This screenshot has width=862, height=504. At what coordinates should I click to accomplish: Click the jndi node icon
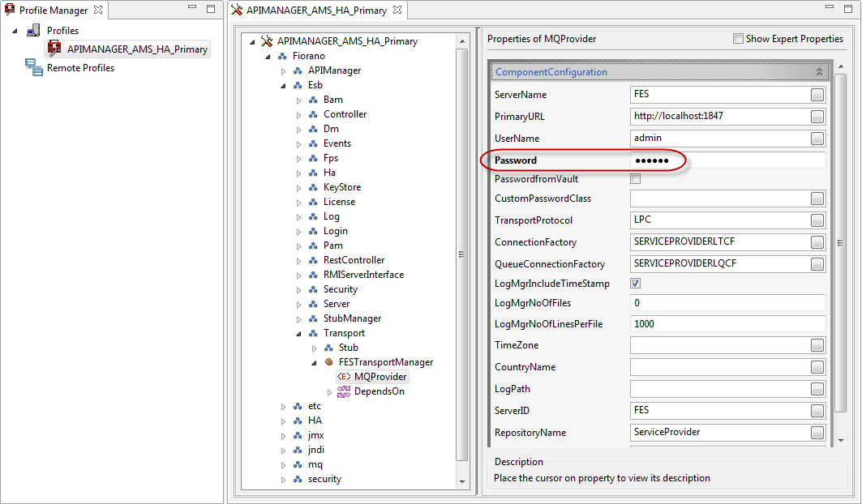tap(298, 451)
